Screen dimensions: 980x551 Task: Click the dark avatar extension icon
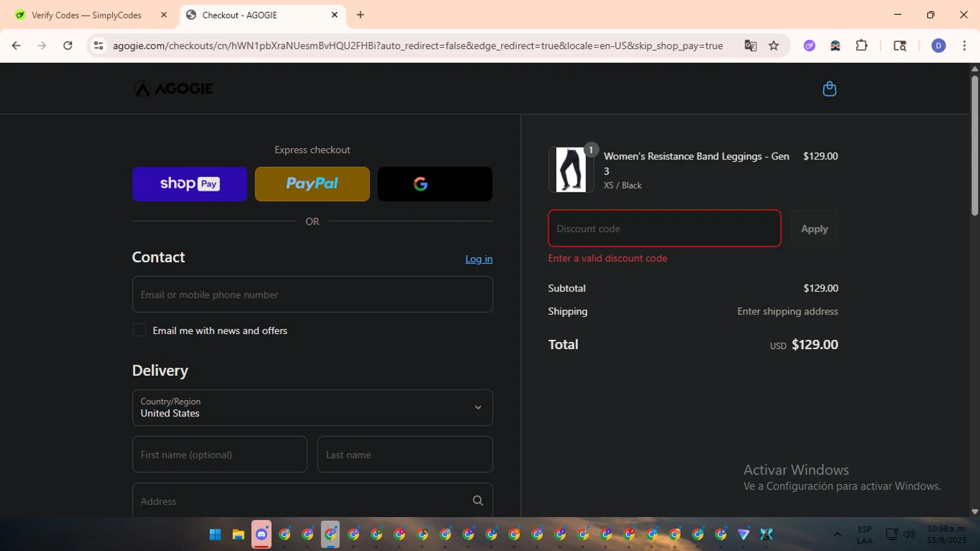[x=836, y=46]
